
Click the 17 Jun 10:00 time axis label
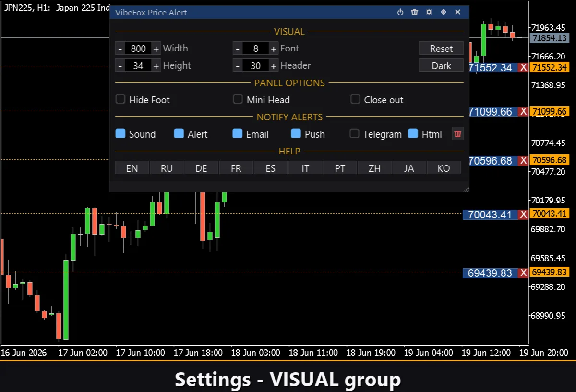pyautogui.click(x=140, y=352)
